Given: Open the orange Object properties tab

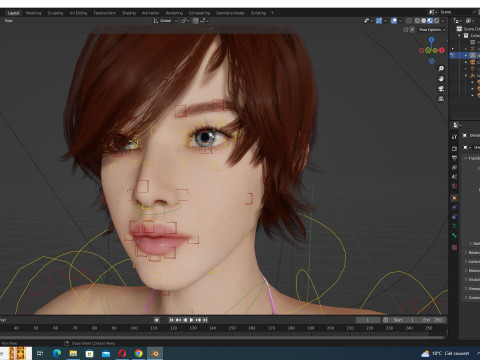Looking at the screenshot, I should (x=454, y=198).
